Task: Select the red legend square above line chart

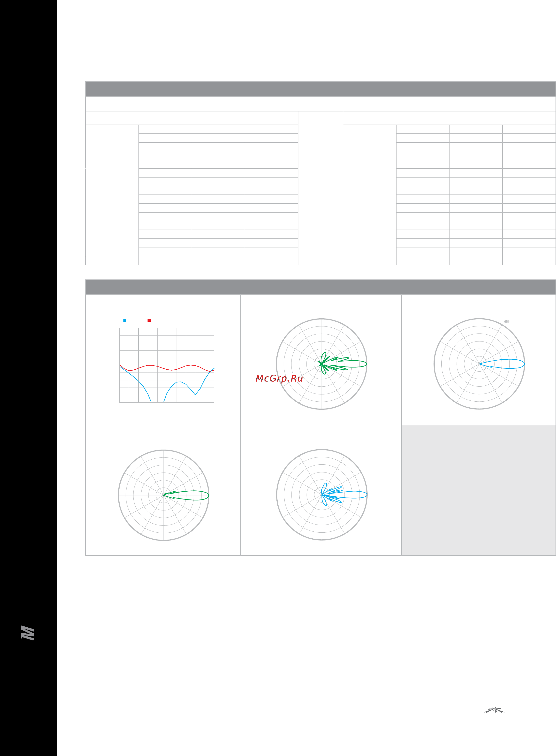Action: [149, 320]
